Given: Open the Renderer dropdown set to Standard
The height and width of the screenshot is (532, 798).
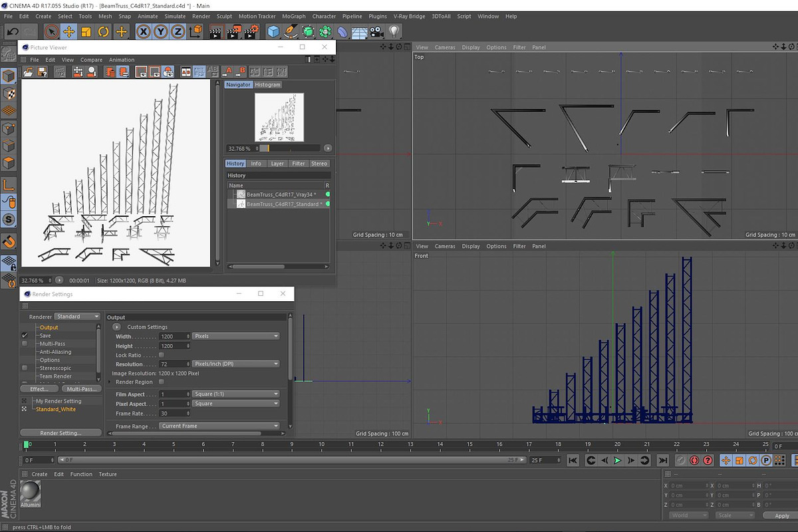Looking at the screenshot, I should click(x=77, y=317).
